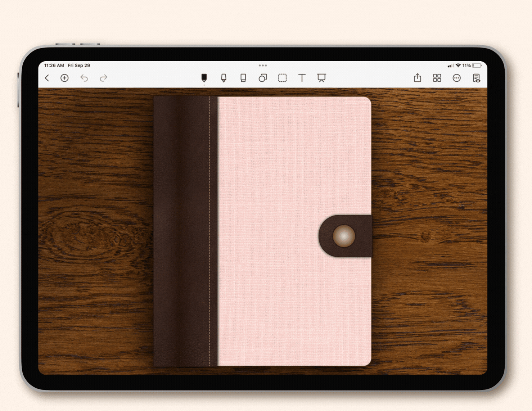Go back using the left chevron
Screen dimensions: 532x411
point(47,78)
